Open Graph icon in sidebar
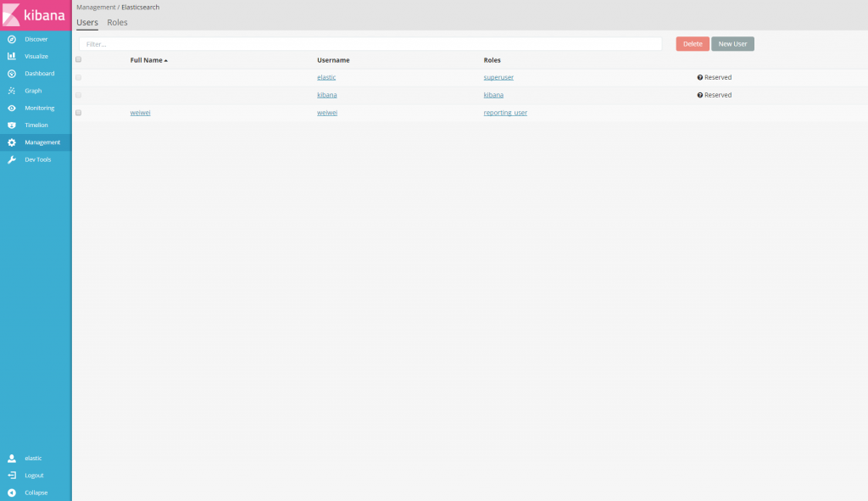Viewport: 868px width, 501px height. click(12, 91)
